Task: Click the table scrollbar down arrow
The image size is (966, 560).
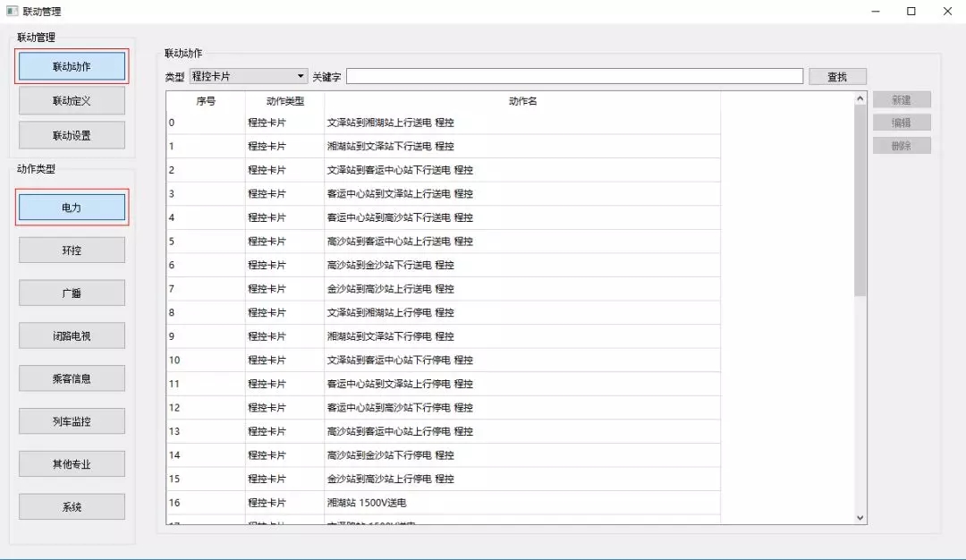Action: (860, 518)
